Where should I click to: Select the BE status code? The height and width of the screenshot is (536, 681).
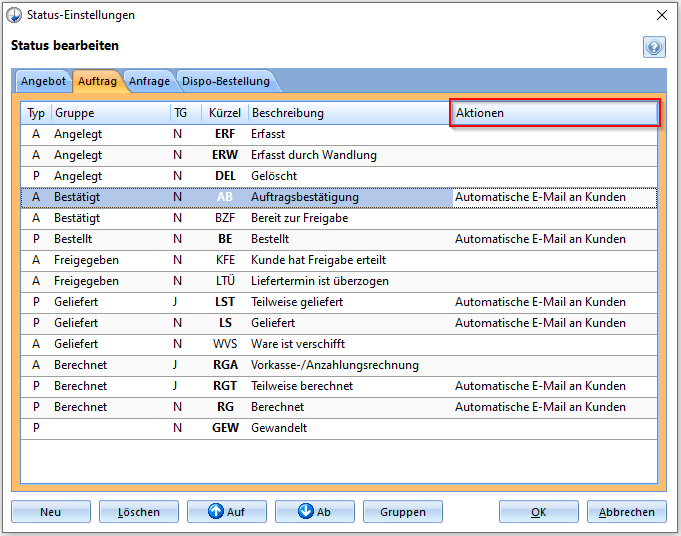click(x=225, y=239)
